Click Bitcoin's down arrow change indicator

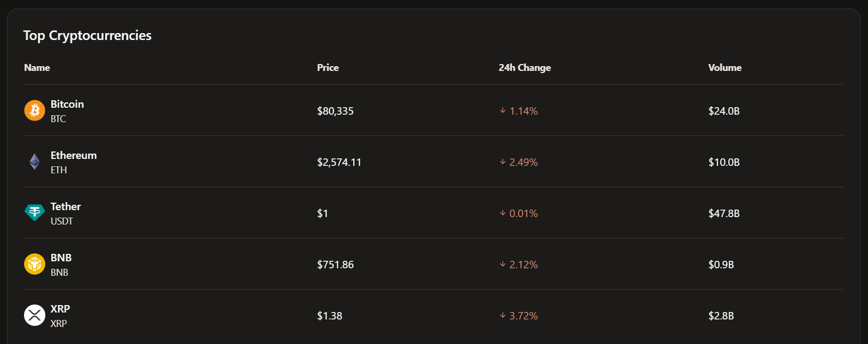click(x=503, y=110)
